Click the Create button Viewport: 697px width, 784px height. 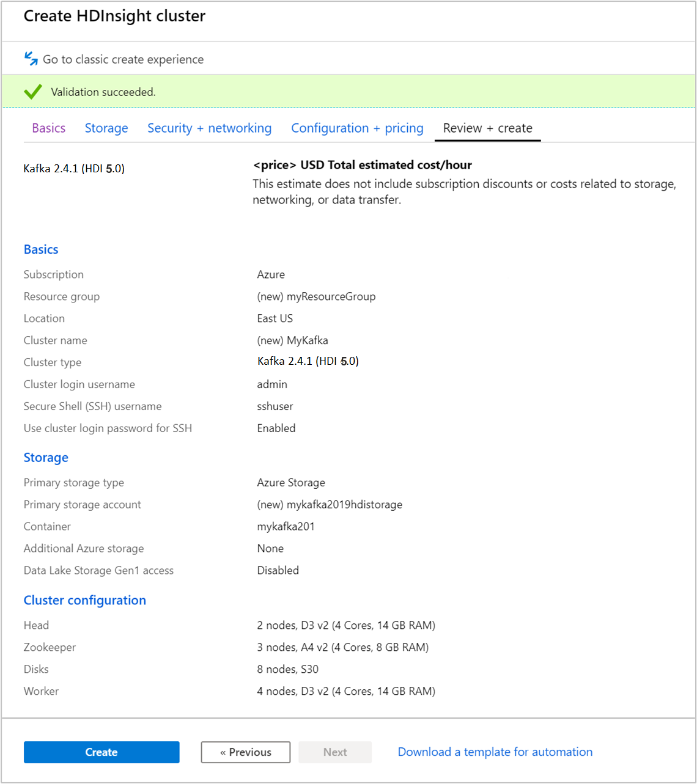[101, 752]
